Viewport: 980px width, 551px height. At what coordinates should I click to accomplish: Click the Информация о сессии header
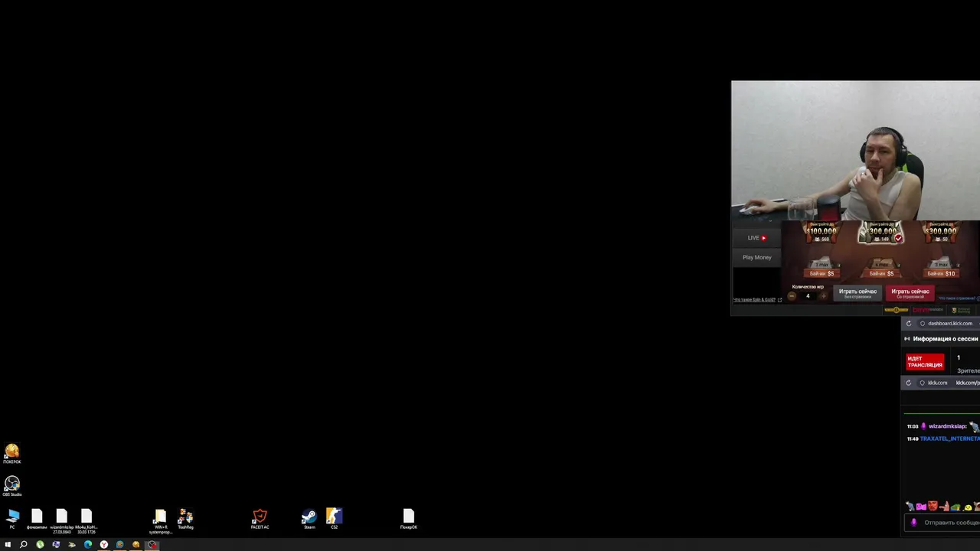click(946, 339)
